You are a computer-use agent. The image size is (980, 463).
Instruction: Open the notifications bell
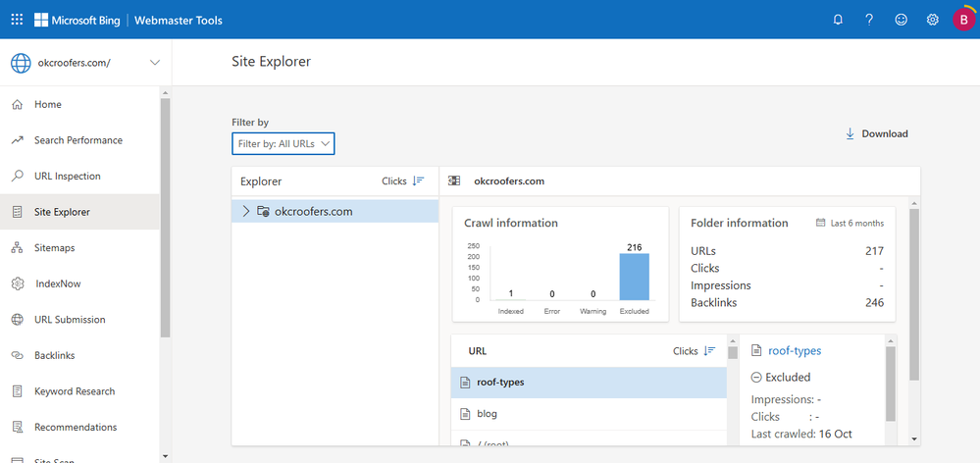coord(838,20)
